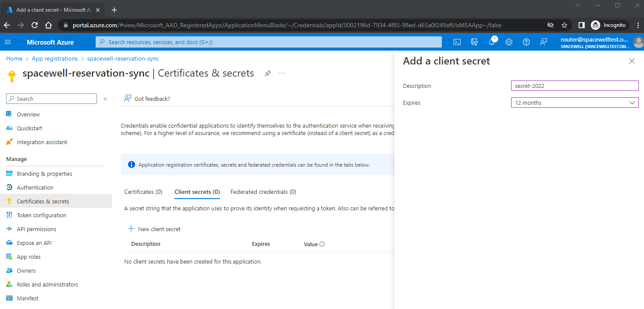
Task: Open Directories and subscriptions filter icon
Action: 474,42
